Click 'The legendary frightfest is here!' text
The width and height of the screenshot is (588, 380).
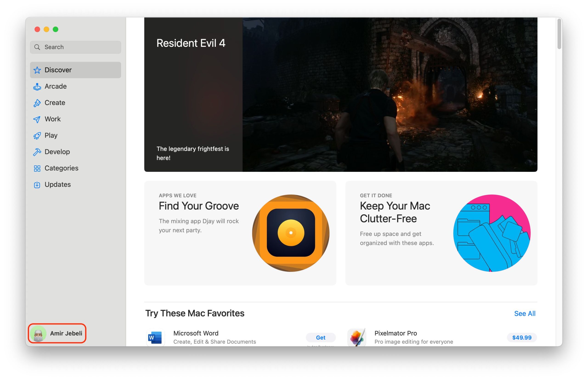(x=193, y=153)
